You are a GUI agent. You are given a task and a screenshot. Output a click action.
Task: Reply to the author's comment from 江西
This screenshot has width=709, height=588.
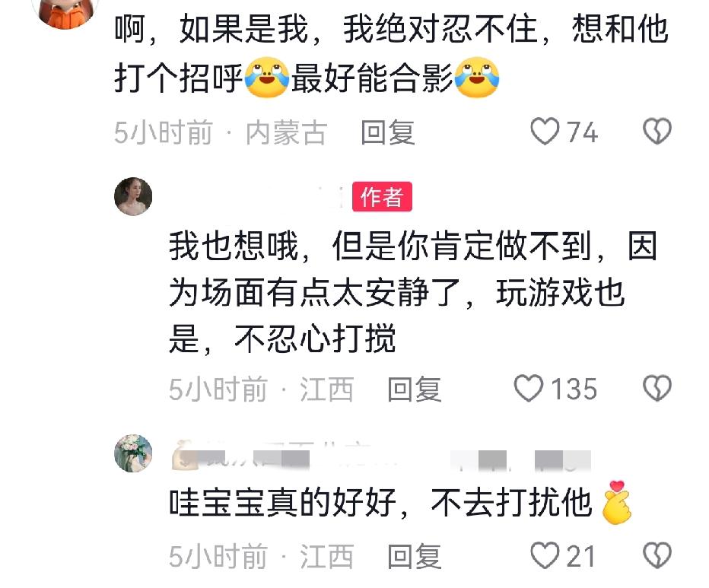(414, 389)
